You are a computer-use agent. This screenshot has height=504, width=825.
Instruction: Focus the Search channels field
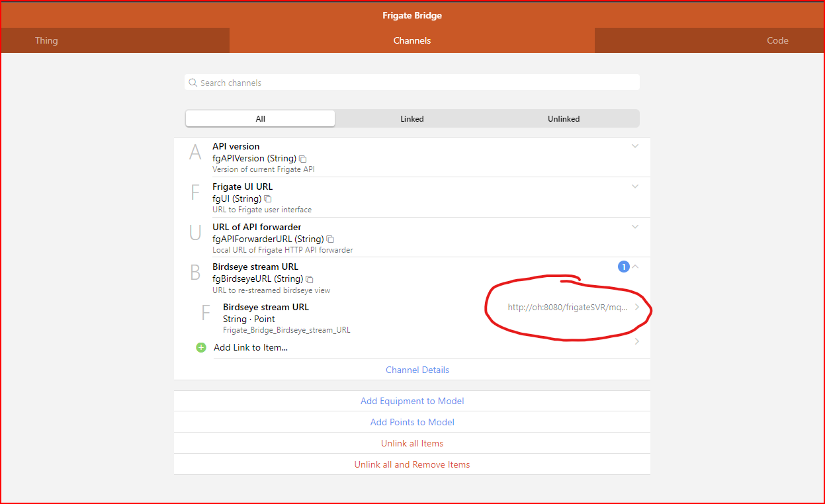coord(412,83)
